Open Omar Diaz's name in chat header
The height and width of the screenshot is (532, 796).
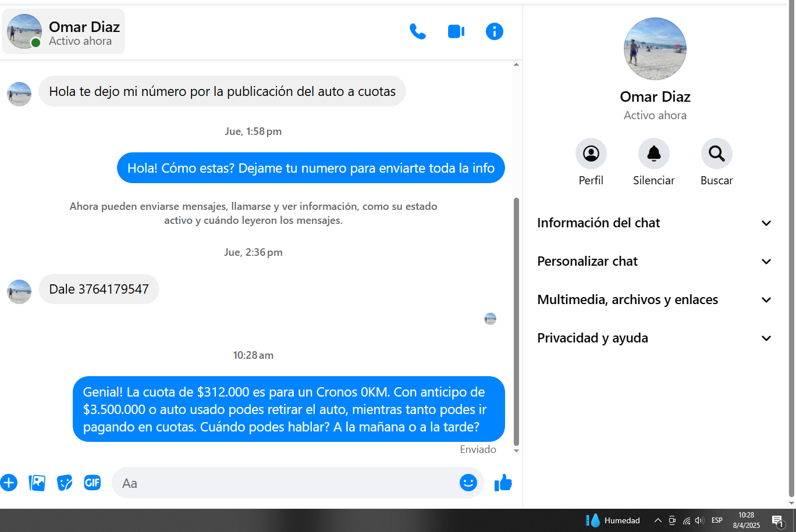click(x=84, y=27)
